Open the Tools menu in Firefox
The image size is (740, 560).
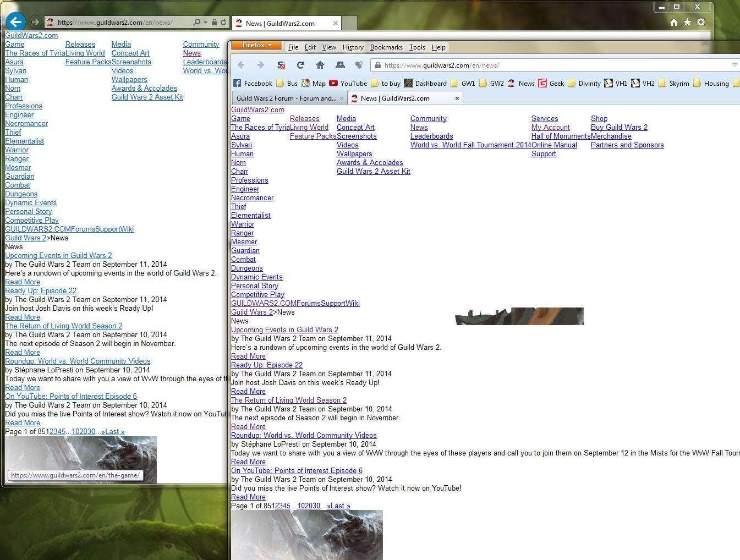(417, 47)
